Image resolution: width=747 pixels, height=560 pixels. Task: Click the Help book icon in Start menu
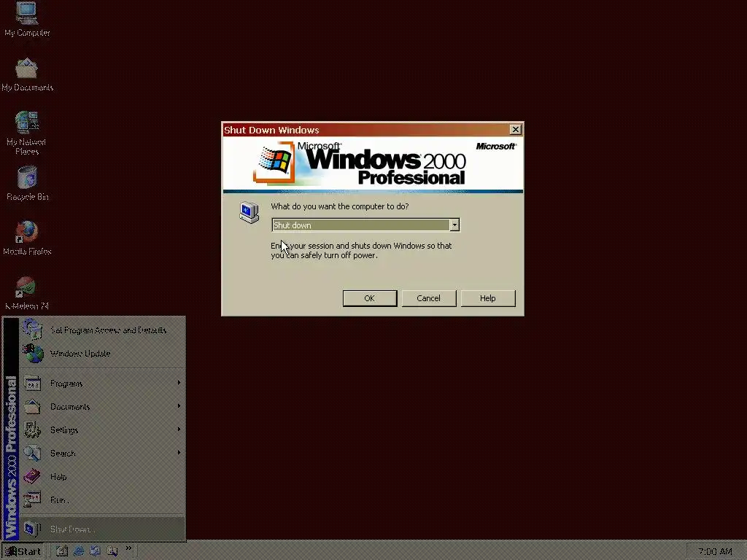click(x=32, y=476)
